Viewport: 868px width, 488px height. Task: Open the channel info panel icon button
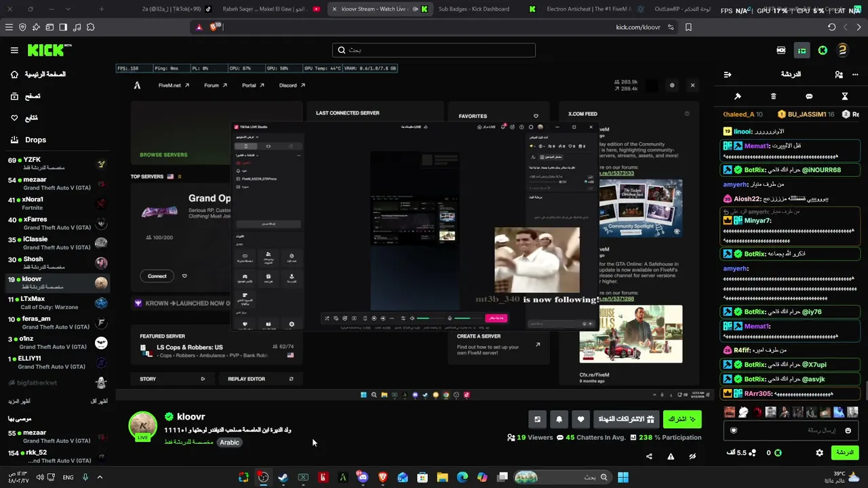[x=537, y=420]
